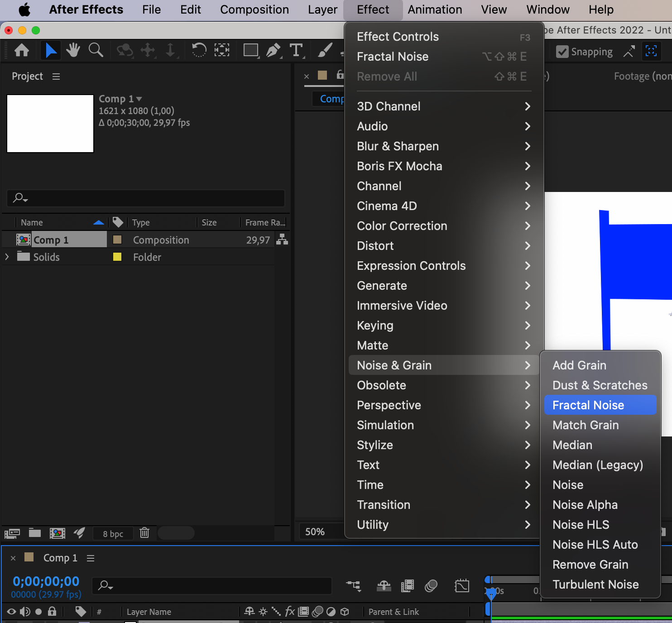Open the Comp 1 timeline panel menu
This screenshot has width=672, height=623.
point(91,558)
